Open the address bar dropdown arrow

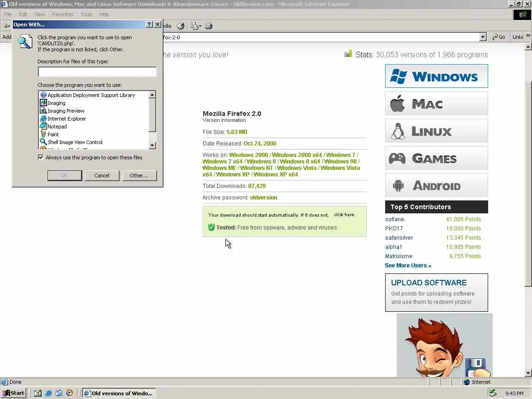(483, 37)
